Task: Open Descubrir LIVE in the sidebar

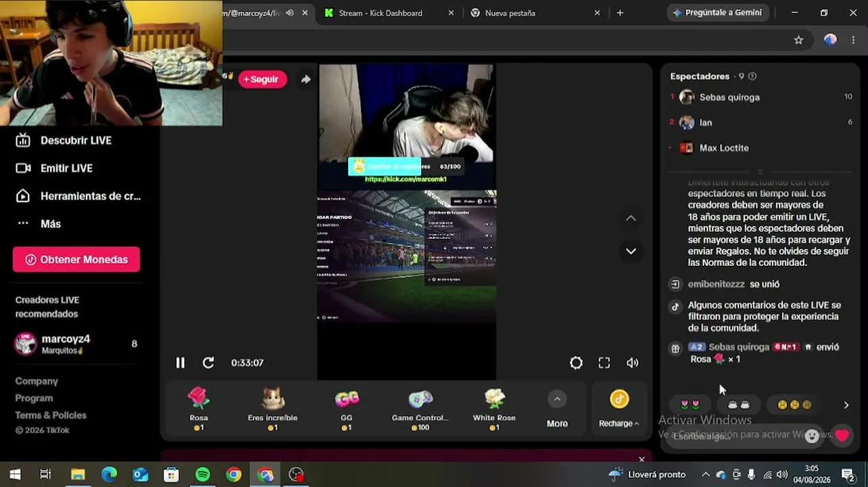Action: pos(64,141)
